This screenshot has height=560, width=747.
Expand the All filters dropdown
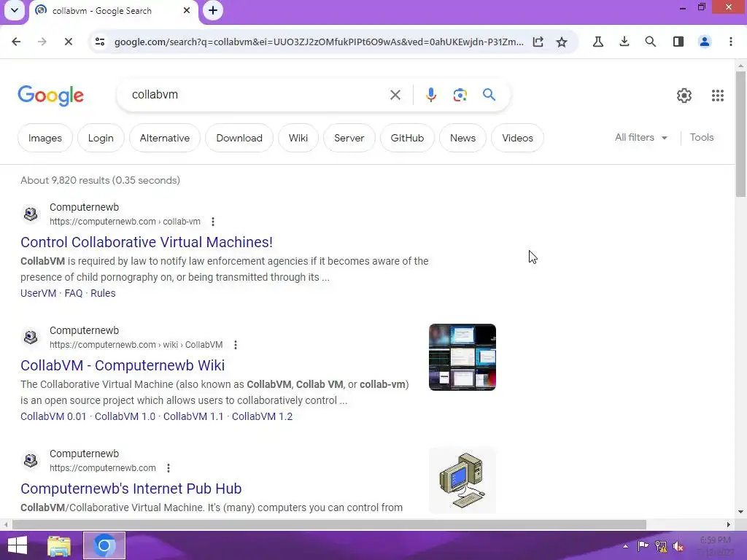pyautogui.click(x=640, y=137)
